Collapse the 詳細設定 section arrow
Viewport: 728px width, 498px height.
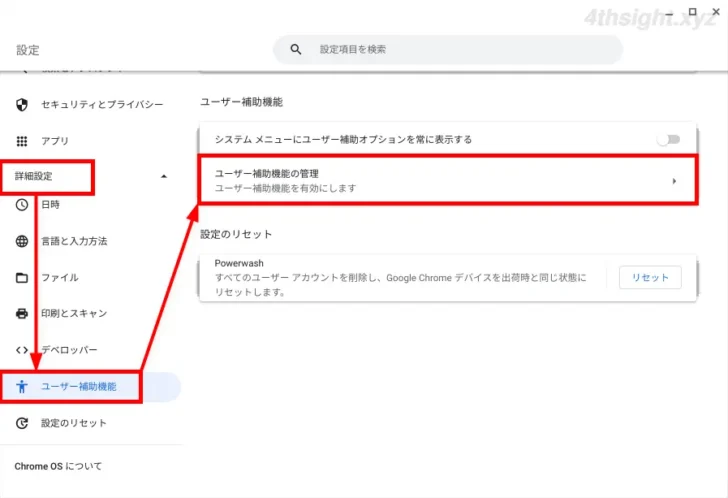(163, 176)
